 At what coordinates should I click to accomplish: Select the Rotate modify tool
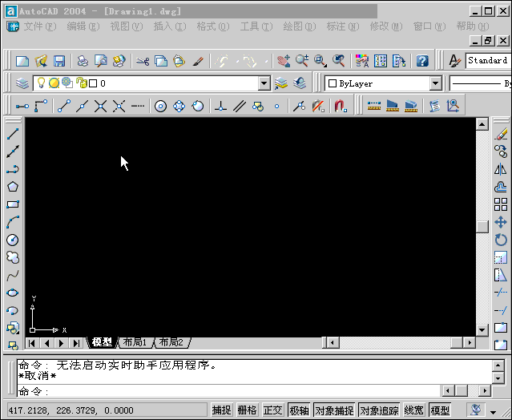coord(501,240)
